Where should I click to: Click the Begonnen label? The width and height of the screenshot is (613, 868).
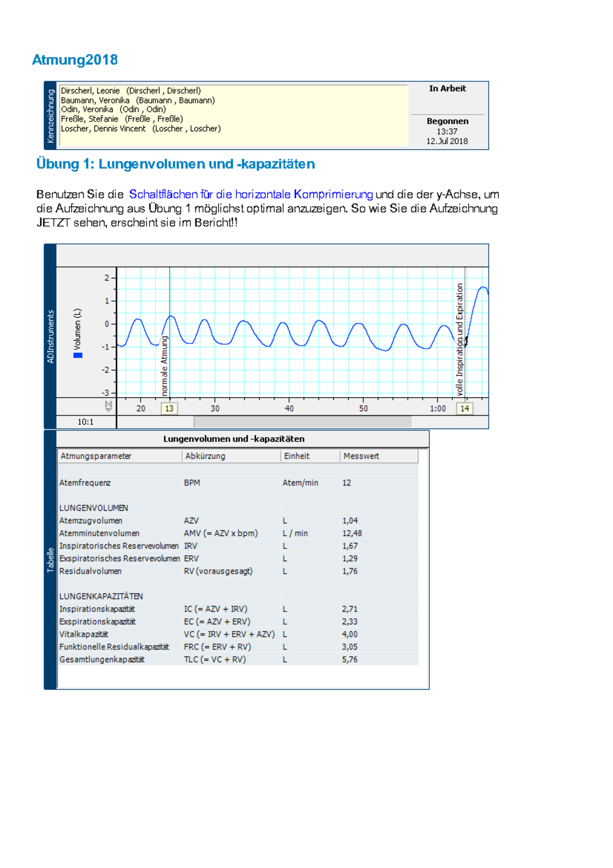(447, 121)
